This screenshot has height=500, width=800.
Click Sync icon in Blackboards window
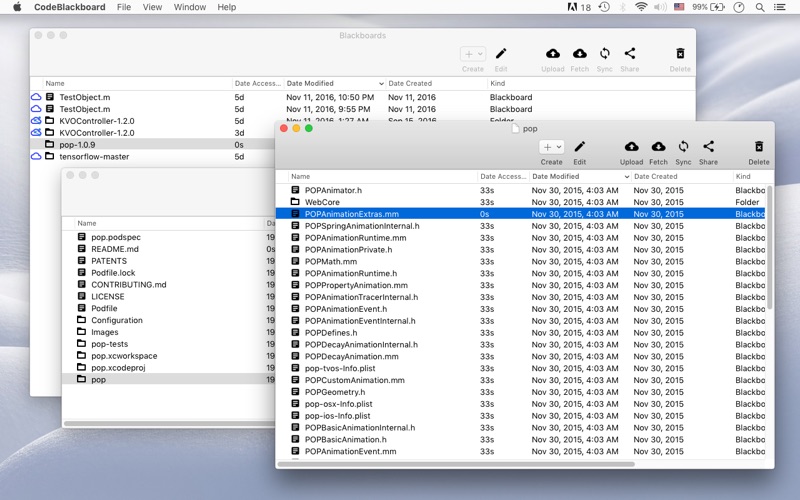[605, 54]
